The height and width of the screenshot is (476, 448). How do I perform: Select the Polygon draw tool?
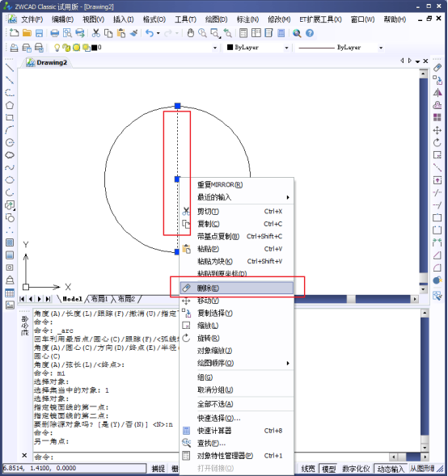pyautogui.click(x=10, y=105)
